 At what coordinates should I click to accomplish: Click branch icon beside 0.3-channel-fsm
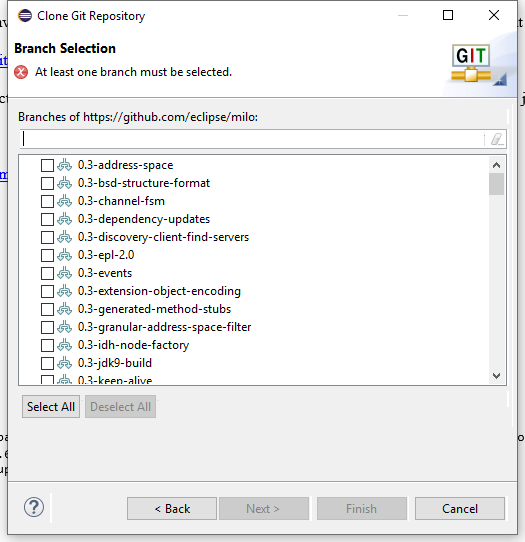[x=65, y=201]
